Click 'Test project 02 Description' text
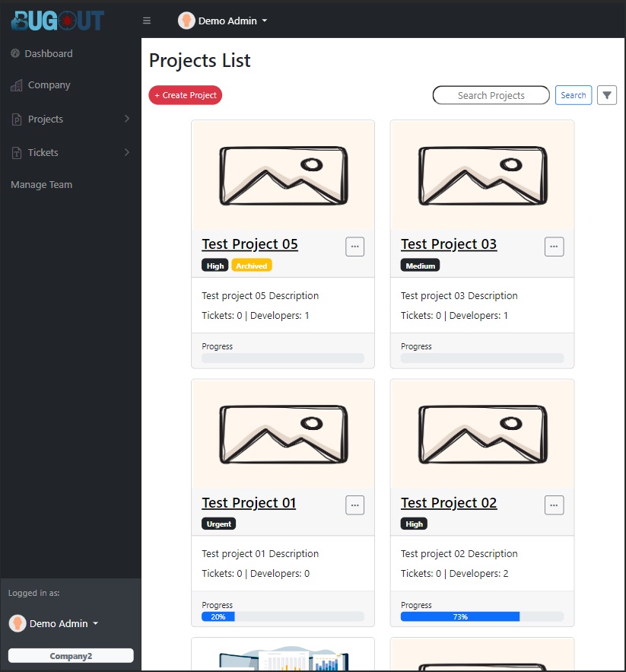 [x=459, y=554]
